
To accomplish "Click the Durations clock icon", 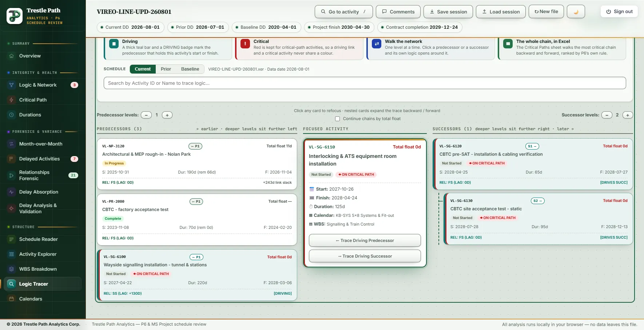I will (x=11, y=115).
